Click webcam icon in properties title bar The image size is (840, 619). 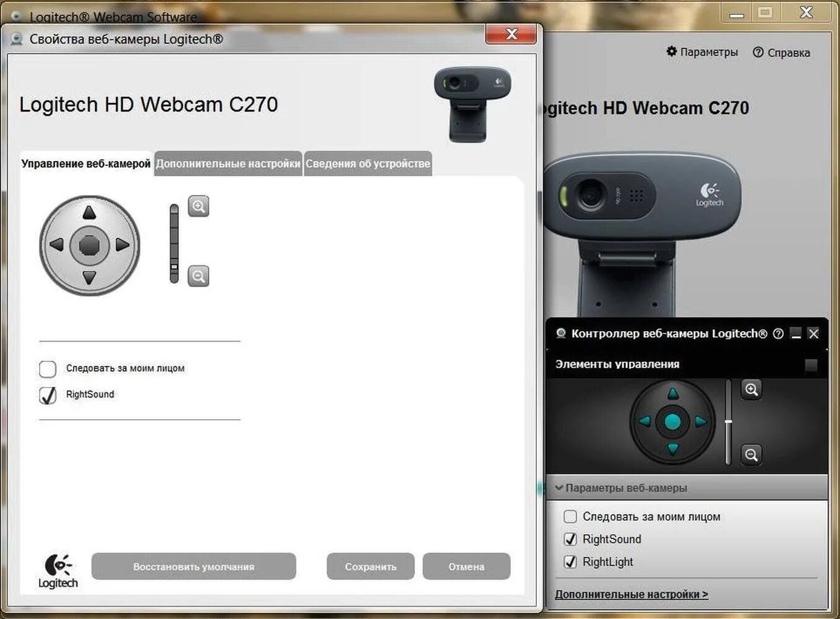click(x=17, y=39)
